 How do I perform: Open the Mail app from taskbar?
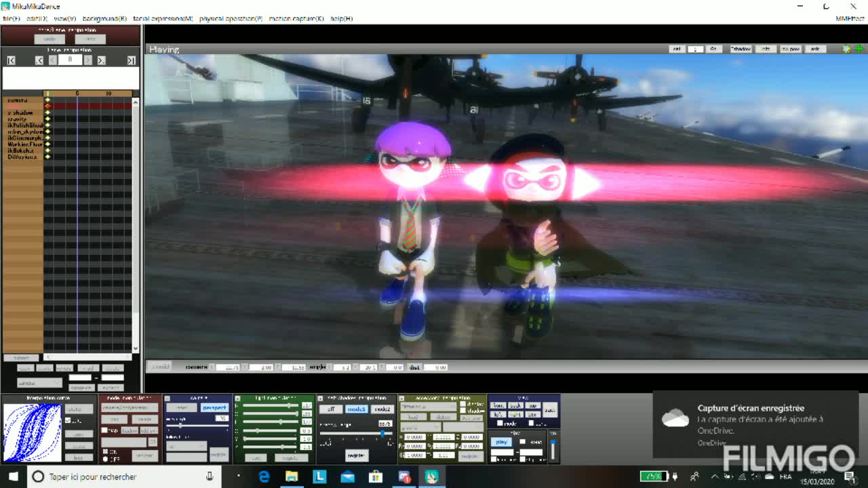point(347,476)
